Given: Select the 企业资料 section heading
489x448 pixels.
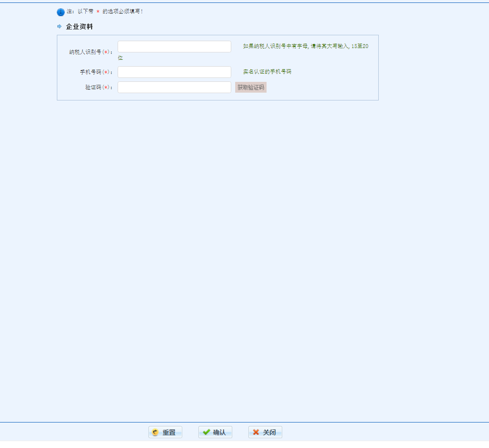Looking at the screenshot, I should 79,26.
